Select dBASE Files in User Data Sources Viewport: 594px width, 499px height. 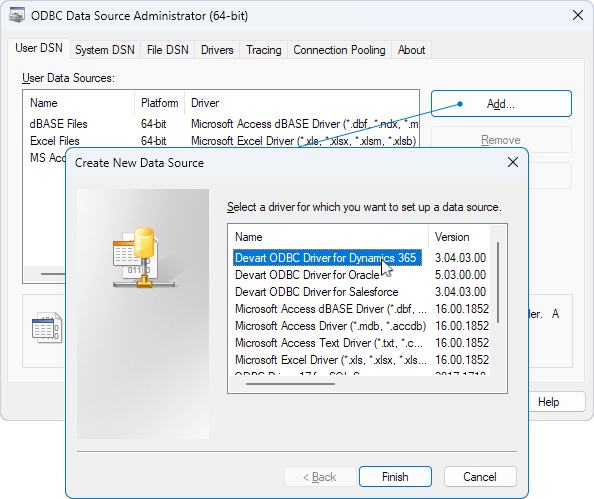tap(58, 124)
